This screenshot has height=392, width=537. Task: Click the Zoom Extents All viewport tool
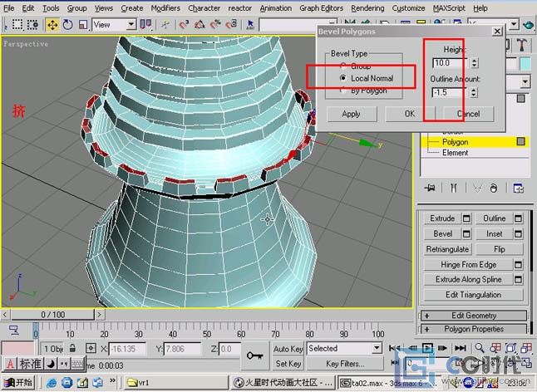pyautogui.click(x=526, y=348)
